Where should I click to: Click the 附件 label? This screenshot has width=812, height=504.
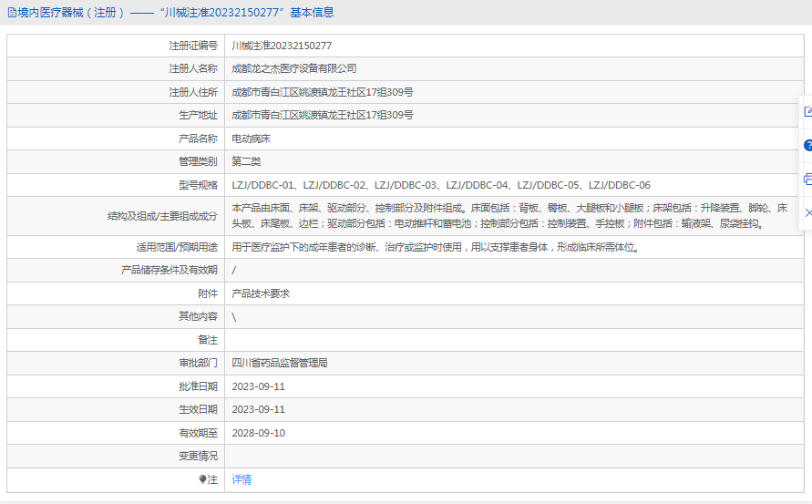pos(208,293)
